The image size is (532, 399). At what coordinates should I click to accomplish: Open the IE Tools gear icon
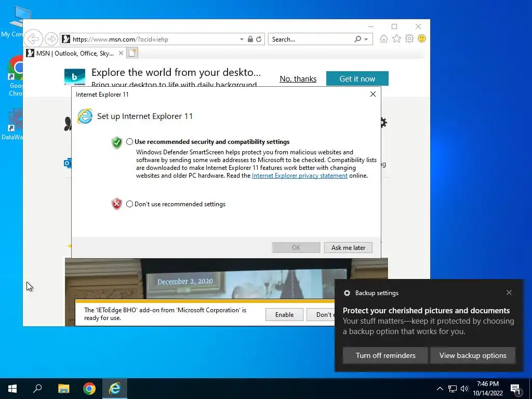409,38
